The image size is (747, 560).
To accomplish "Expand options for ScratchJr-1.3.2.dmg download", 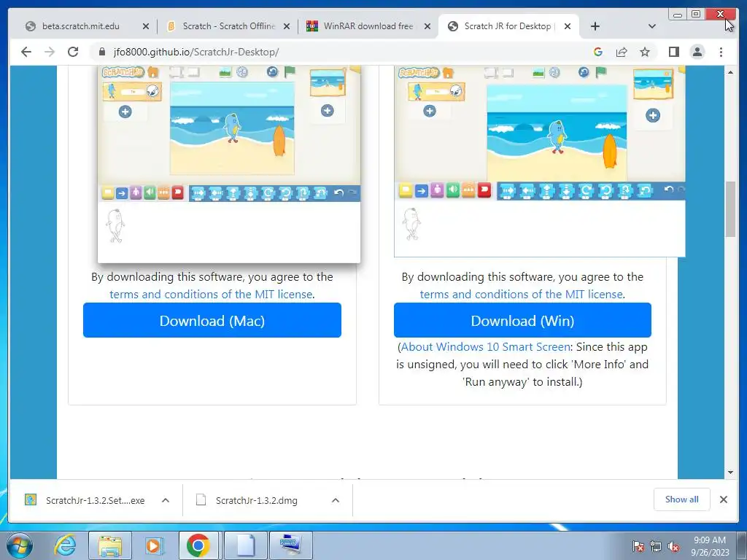I will [336, 500].
